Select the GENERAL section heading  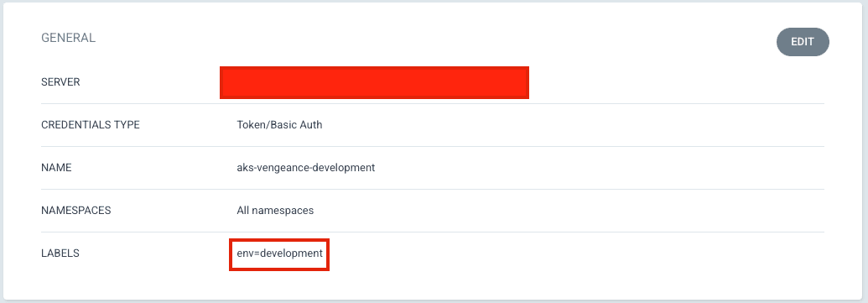click(68, 39)
